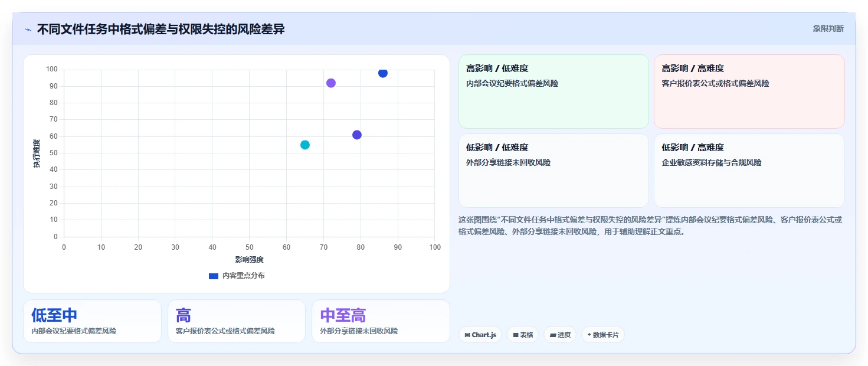Click the 高 stat card value

tap(184, 315)
